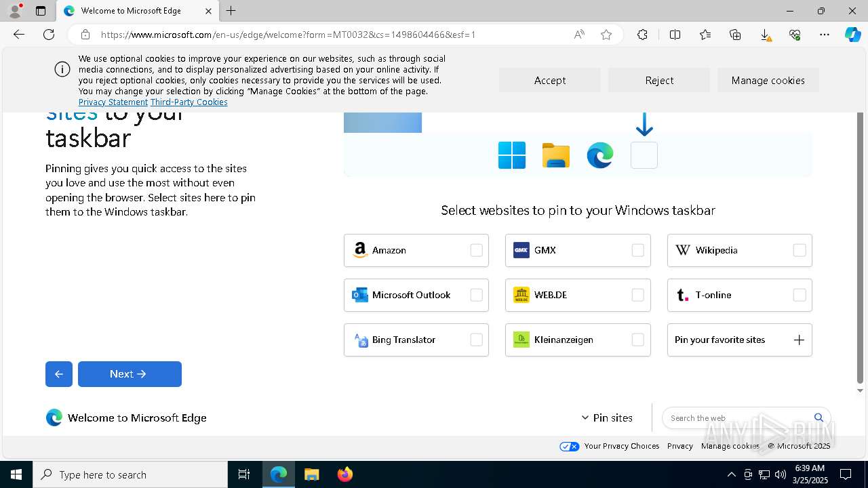Open the Edge profile avatar menu
This screenshot has width=868, height=488.
point(15,11)
